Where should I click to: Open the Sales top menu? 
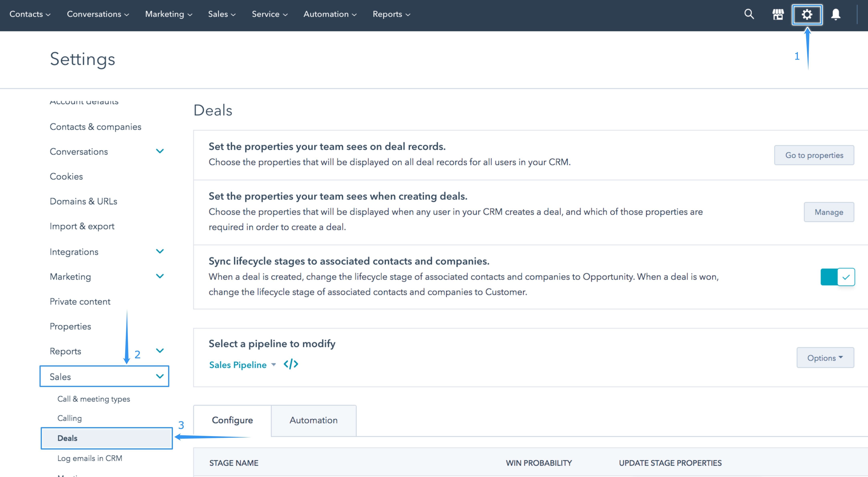tap(222, 14)
